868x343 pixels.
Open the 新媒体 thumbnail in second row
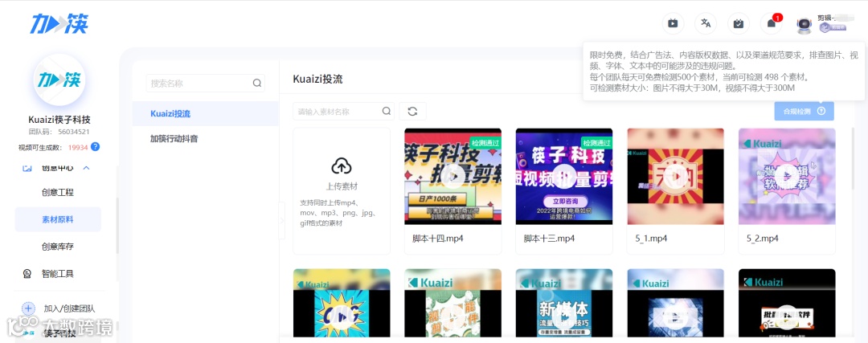564,302
